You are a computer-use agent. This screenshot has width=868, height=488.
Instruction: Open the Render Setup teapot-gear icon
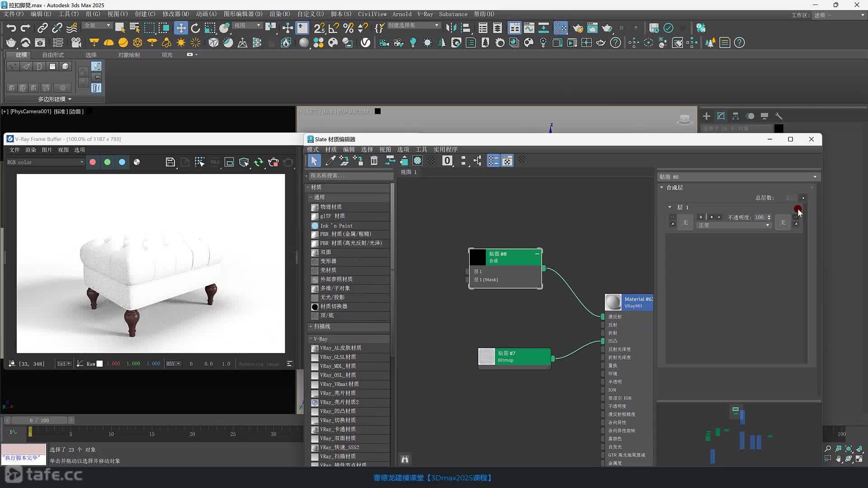578,28
